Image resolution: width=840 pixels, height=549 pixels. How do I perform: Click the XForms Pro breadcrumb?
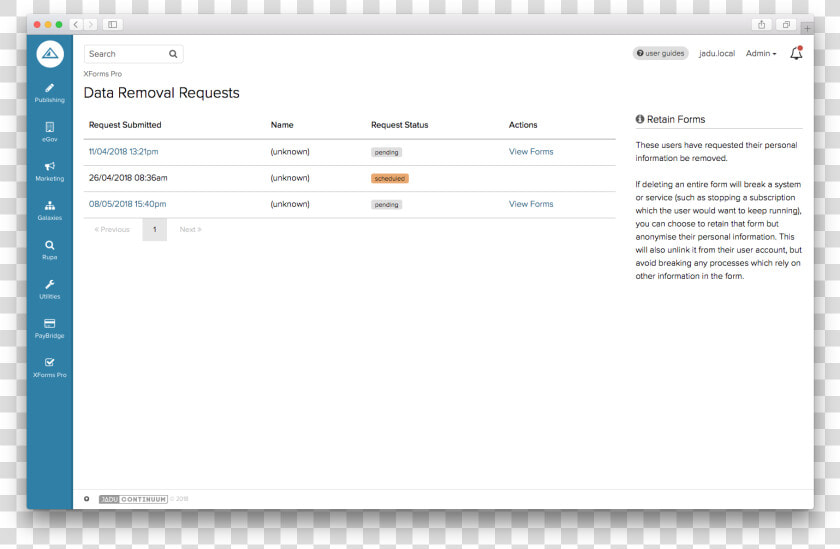point(102,74)
